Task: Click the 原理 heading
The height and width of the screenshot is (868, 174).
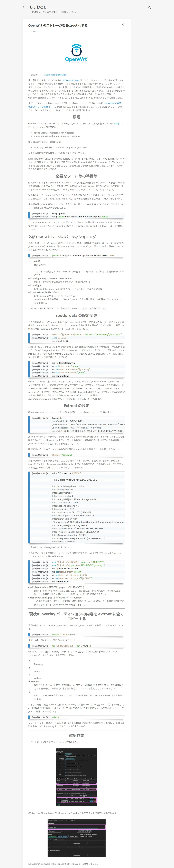Action: coord(77,117)
